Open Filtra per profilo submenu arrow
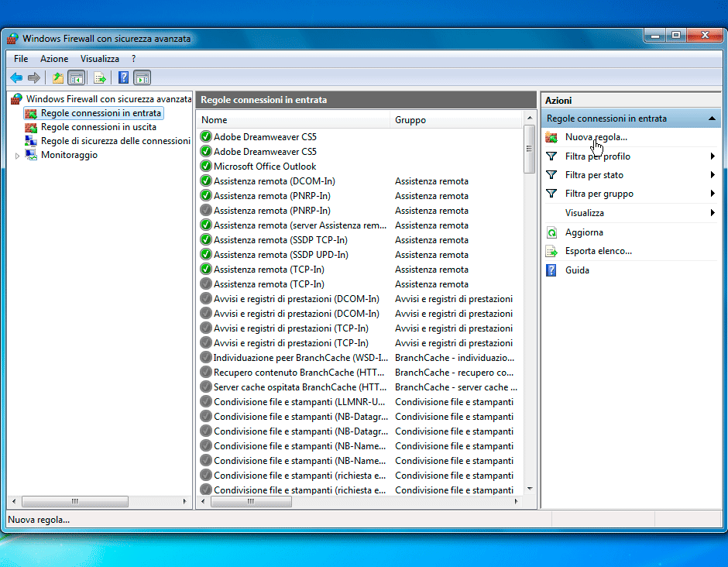 (713, 156)
